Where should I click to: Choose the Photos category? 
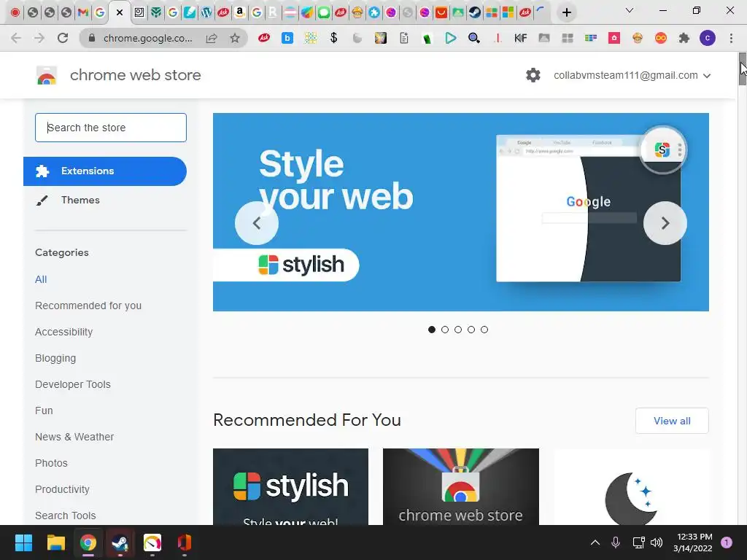51,463
